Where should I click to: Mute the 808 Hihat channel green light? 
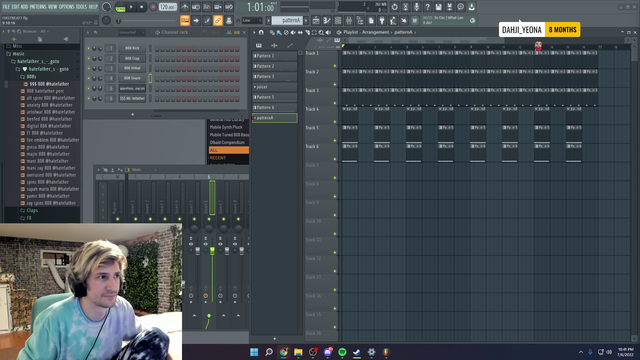pos(89,68)
